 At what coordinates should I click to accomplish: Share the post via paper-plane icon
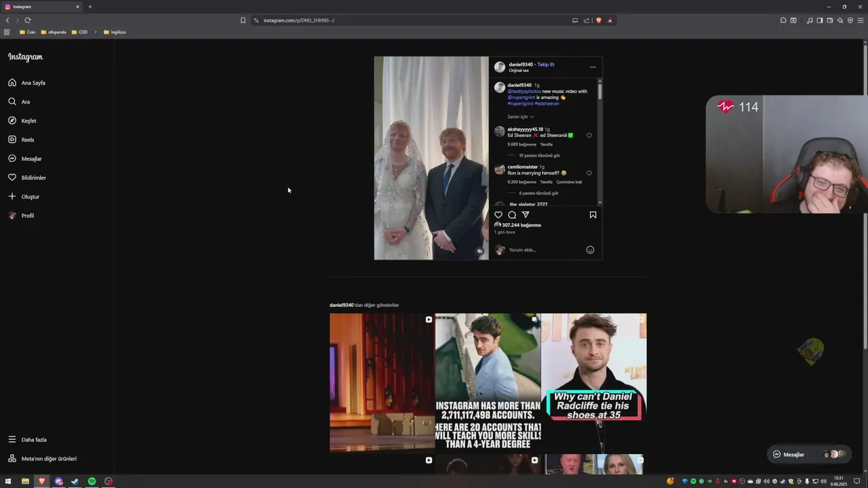tap(526, 215)
